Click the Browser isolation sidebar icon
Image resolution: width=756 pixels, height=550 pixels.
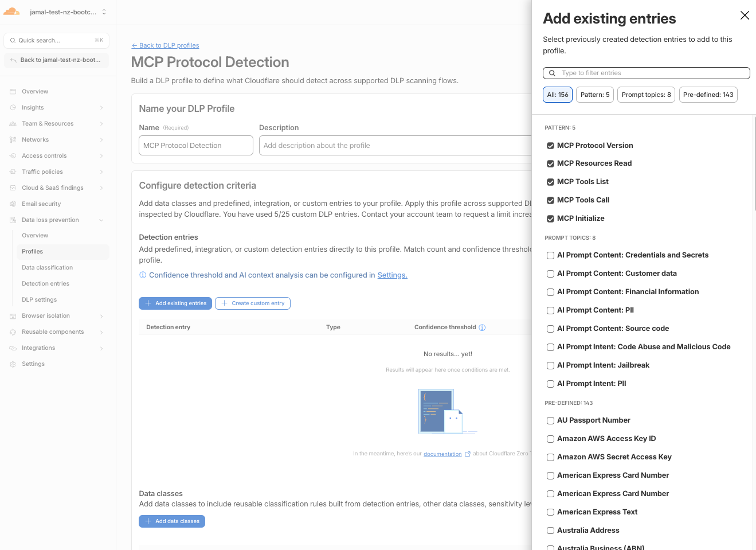(13, 316)
